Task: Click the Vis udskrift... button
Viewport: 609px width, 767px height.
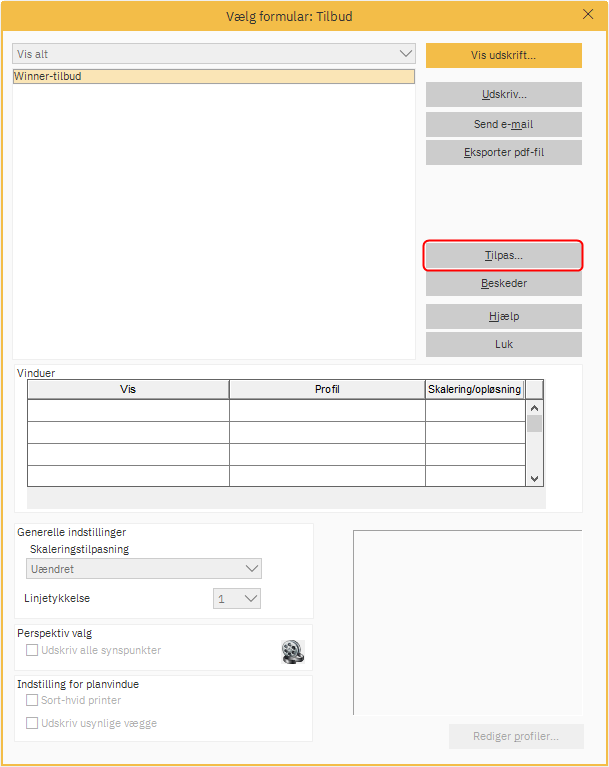Action: click(504, 55)
